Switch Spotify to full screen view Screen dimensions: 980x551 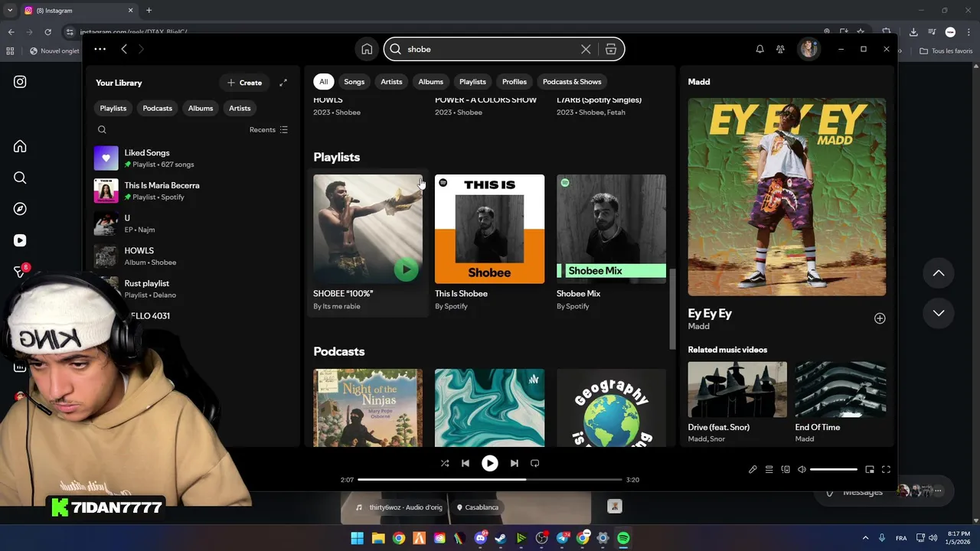(886, 469)
